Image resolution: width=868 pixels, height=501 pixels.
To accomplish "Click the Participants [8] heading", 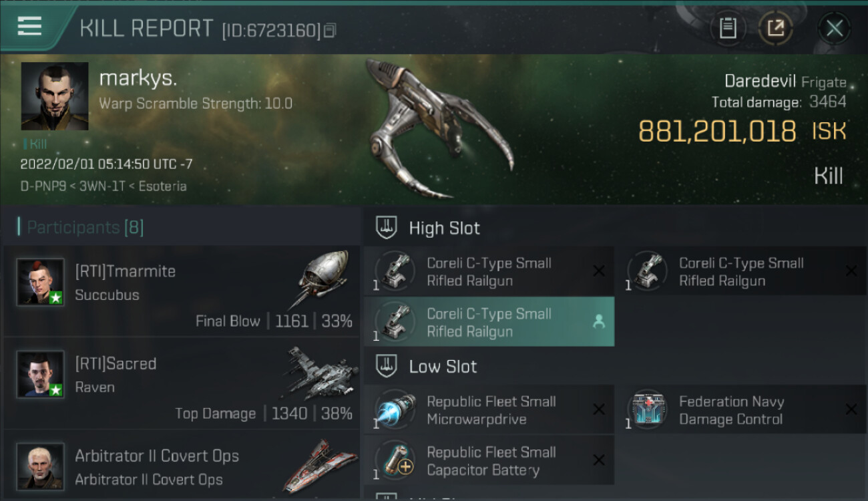I will coord(85,227).
